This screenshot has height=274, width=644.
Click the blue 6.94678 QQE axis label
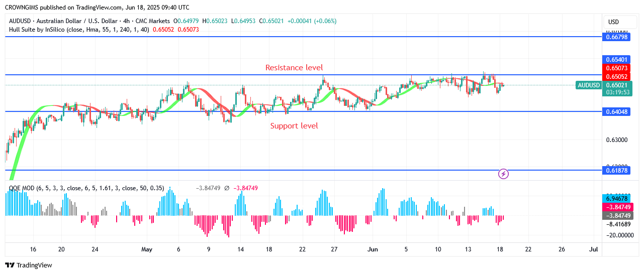pos(617,200)
